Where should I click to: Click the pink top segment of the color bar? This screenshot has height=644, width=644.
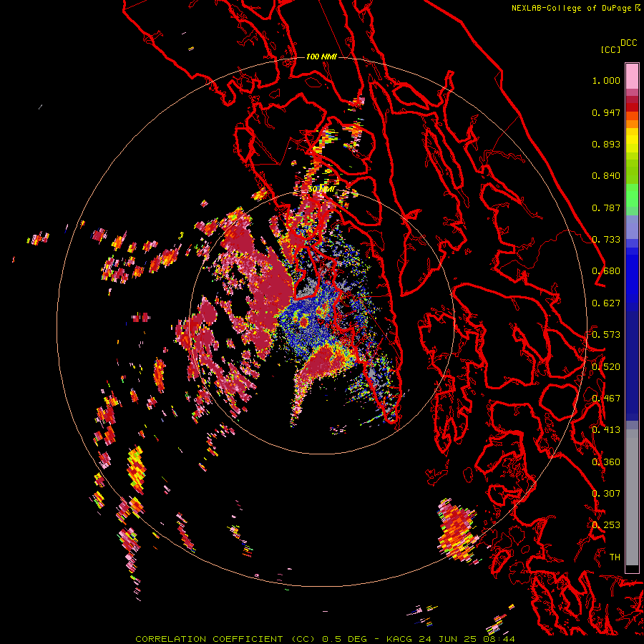(x=632, y=77)
